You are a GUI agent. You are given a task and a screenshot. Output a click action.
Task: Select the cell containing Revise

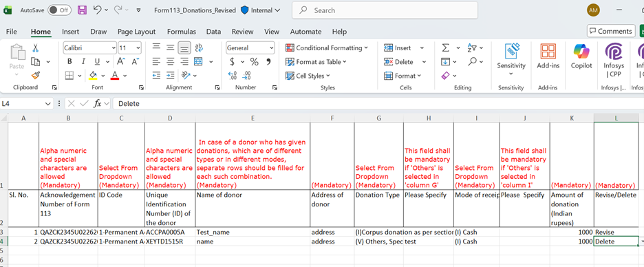click(616, 232)
